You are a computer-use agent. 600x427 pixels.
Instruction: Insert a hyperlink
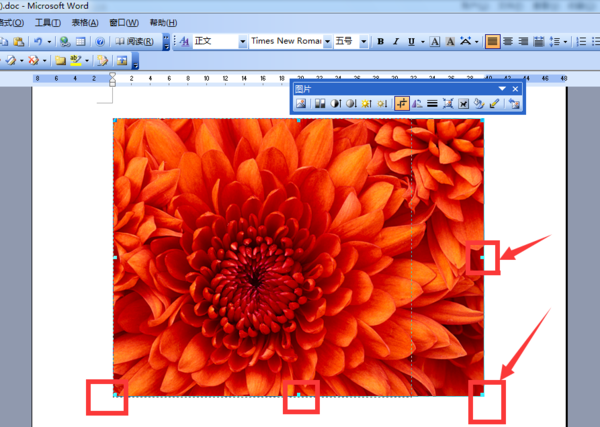[x=65, y=41]
